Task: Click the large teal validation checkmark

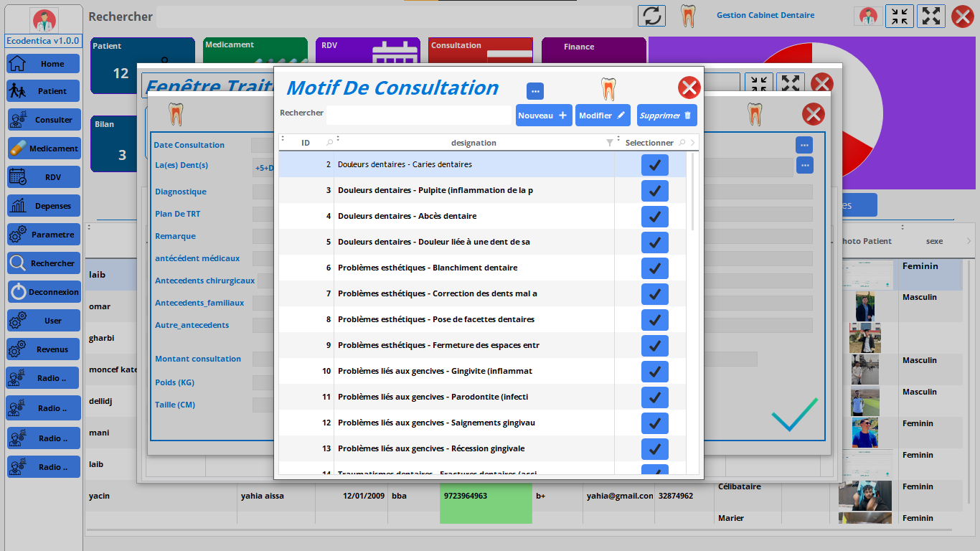Action: click(x=794, y=415)
